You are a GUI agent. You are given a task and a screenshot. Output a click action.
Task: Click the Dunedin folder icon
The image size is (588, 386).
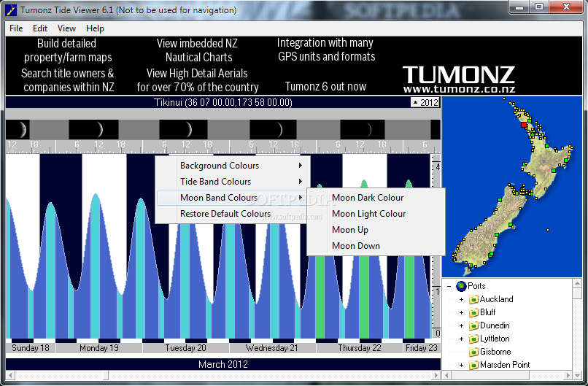(x=473, y=325)
